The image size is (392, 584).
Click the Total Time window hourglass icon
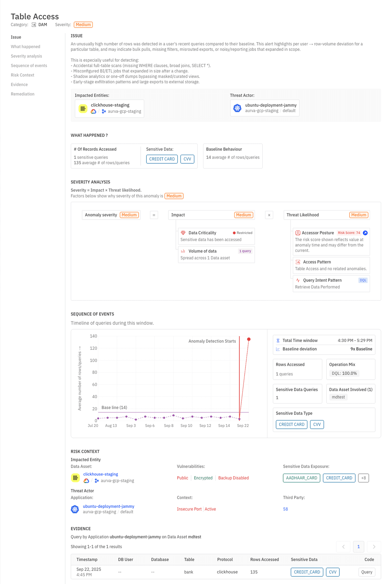(x=278, y=341)
